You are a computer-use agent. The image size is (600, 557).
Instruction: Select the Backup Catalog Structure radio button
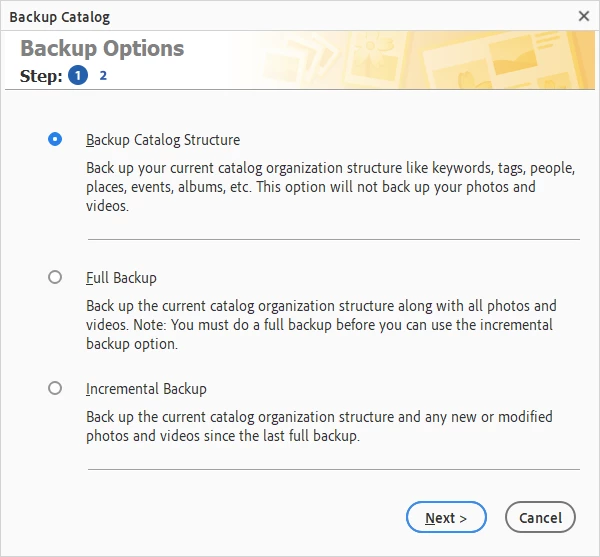point(55,140)
